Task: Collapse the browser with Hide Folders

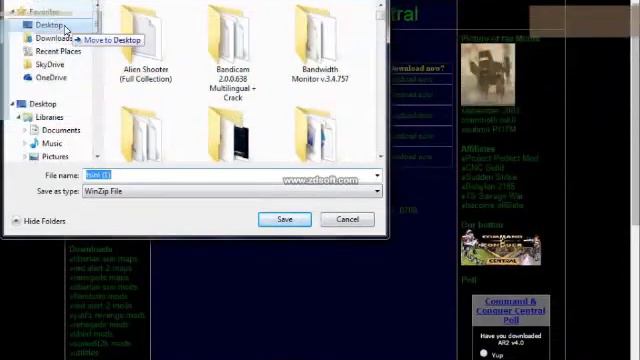Action: click(39, 221)
